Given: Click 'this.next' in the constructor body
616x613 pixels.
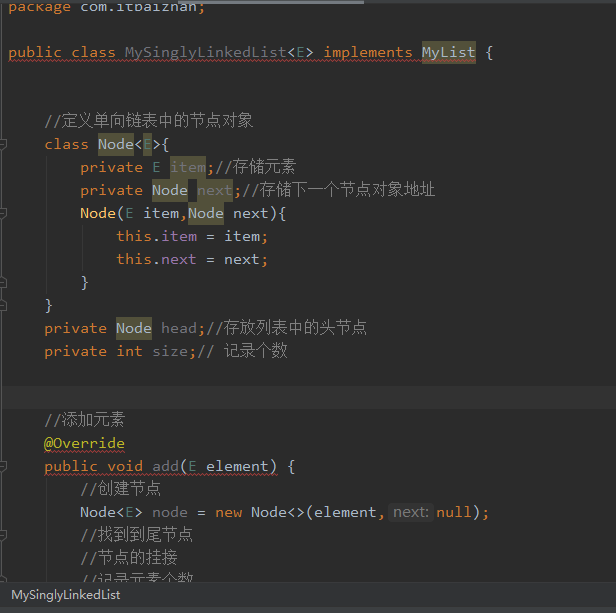Looking at the screenshot, I should click(156, 260).
